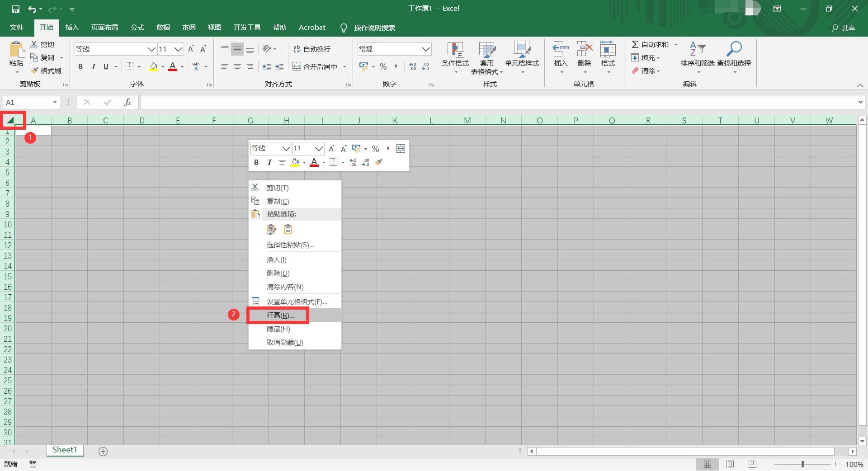Expand the Merge and Center dropdown arrow
868x471 pixels.
click(x=344, y=66)
